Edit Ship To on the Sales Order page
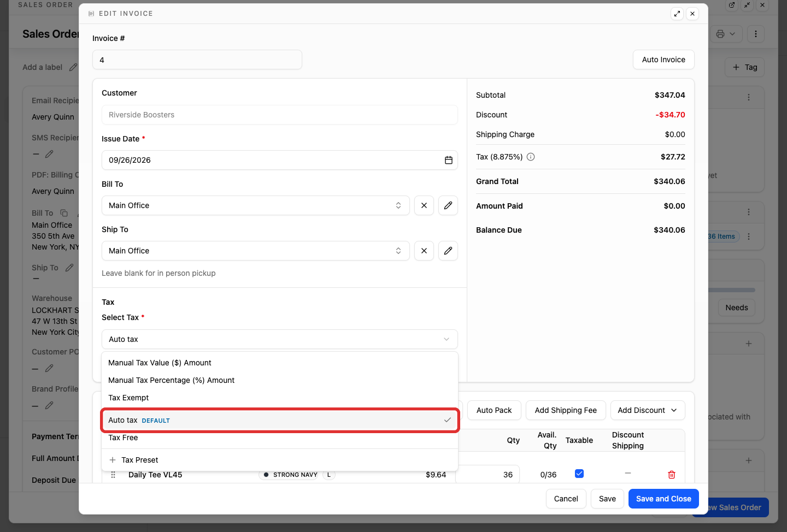 coord(69,268)
